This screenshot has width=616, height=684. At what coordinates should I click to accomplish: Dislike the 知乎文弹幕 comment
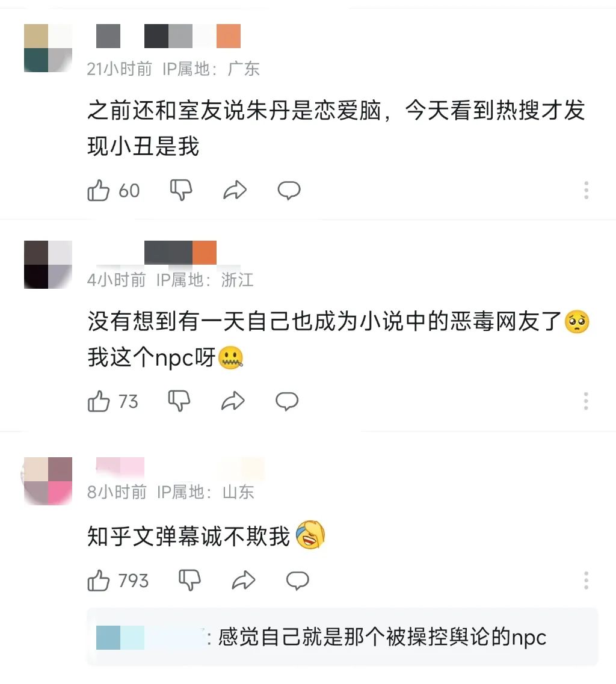click(x=189, y=581)
